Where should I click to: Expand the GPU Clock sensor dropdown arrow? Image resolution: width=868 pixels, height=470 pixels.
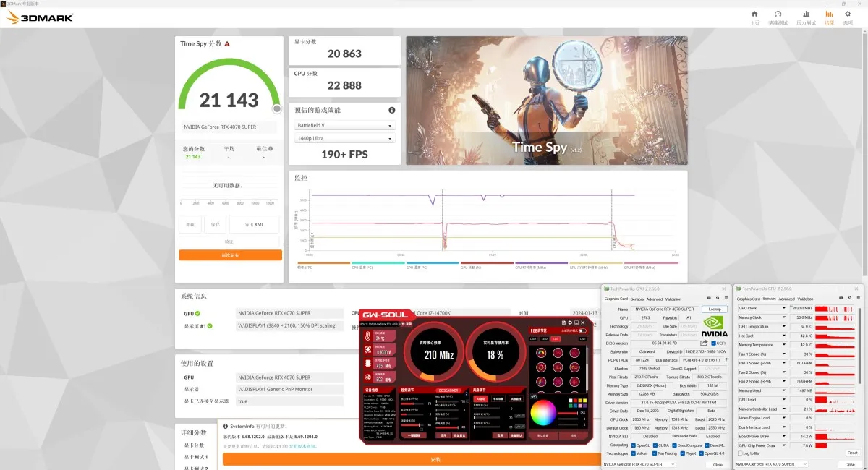(784, 308)
